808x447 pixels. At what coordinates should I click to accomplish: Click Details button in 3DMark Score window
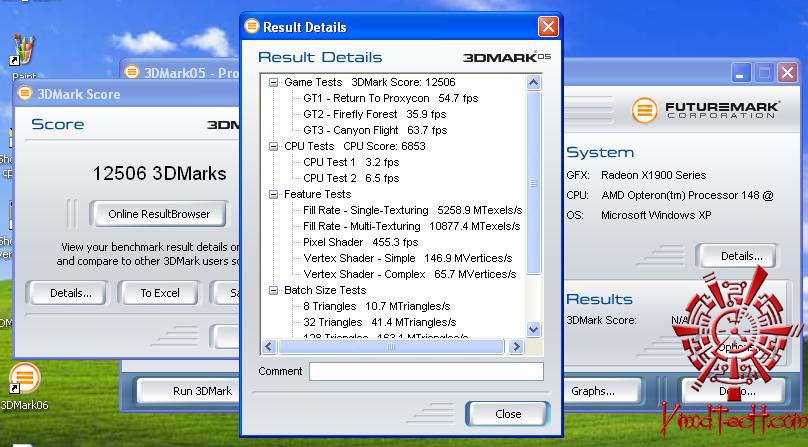pos(71,293)
